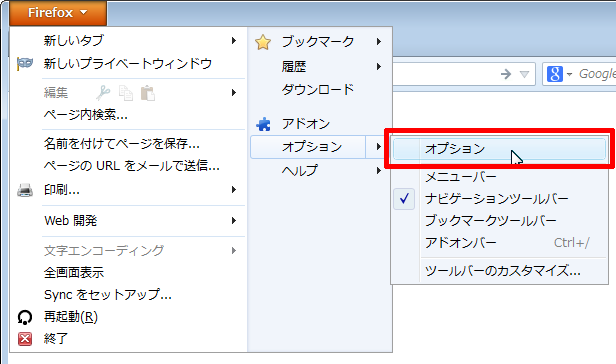Image resolution: width=616 pixels, height=364 pixels.
Task: Expand the ヘルプ submenu arrow
Action: (x=379, y=170)
